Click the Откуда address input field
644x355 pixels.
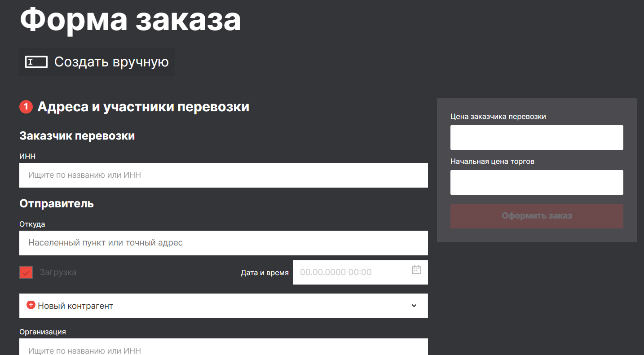(x=224, y=243)
